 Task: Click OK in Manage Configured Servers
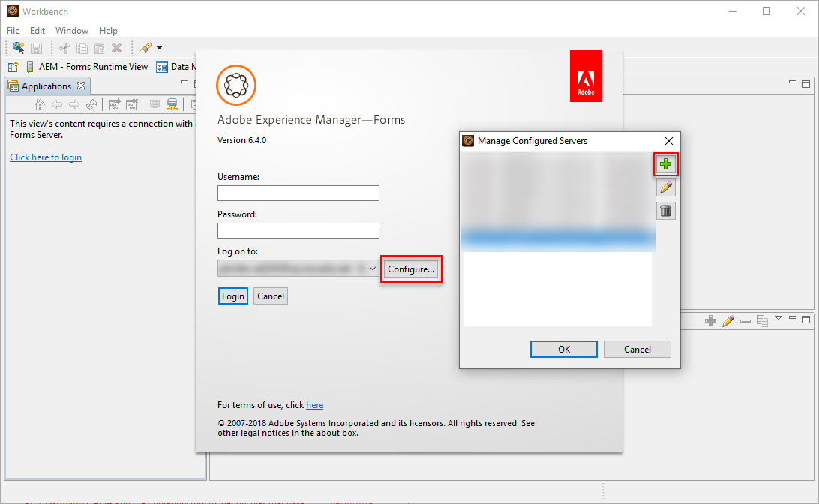(x=564, y=349)
